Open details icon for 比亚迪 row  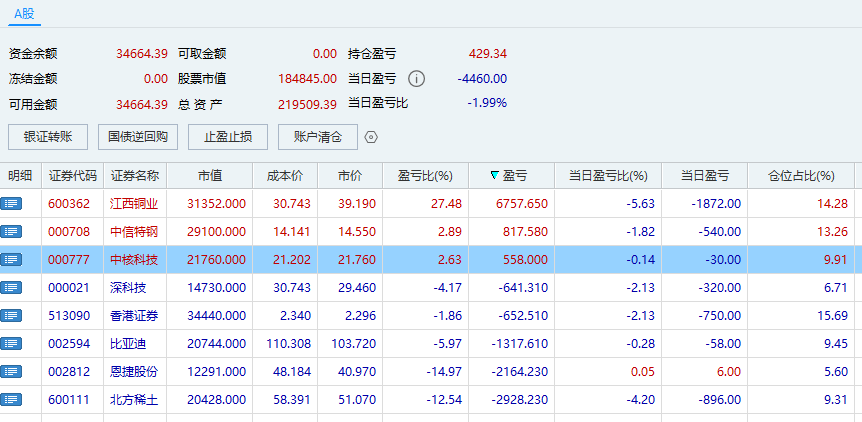click(12, 343)
